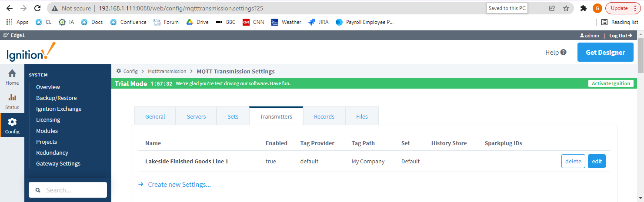Click the My Company tag path cell
The height and width of the screenshot is (202, 644).
point(368,162)
